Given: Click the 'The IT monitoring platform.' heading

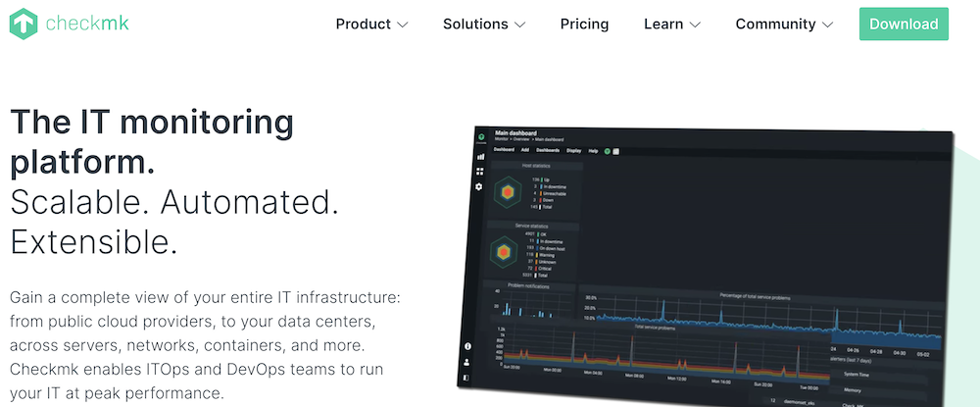Looking at the screenshot, I should click(x=152, y=142).
